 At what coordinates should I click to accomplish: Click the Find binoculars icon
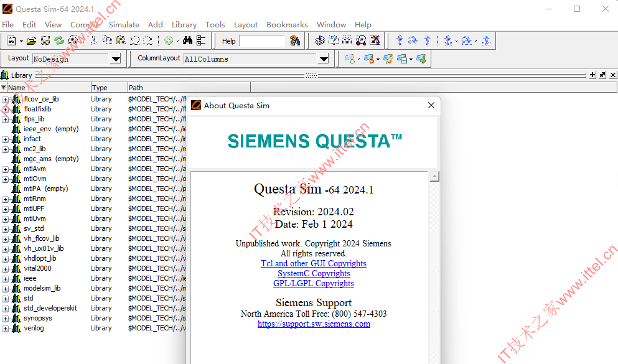(x=187, y=40)
